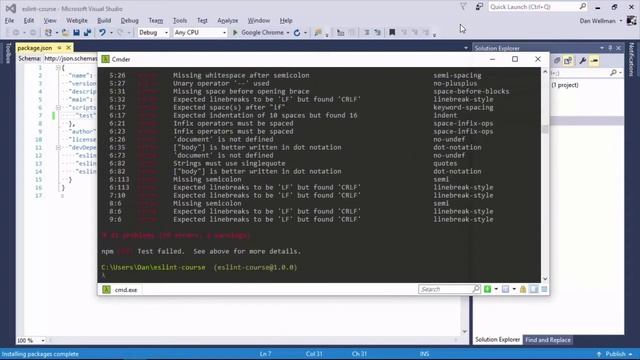Switch to the Find and Replace tab
This screenshot has height=360, width=640.
548,340
